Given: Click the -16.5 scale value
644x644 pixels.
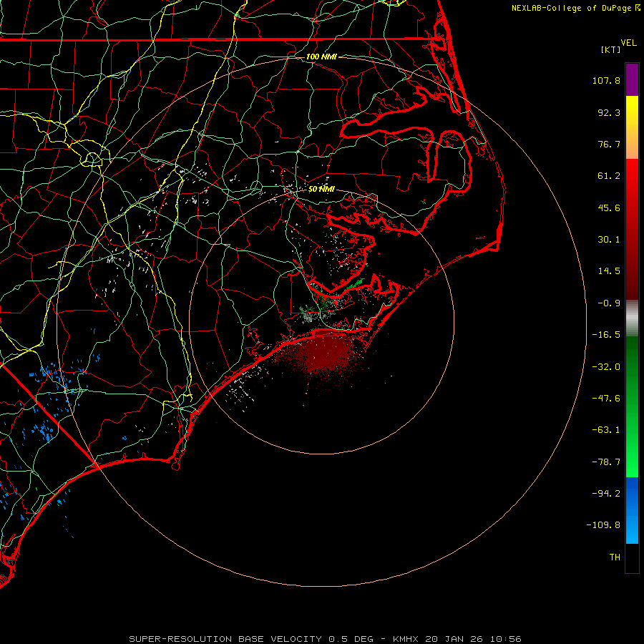Looking at the screenshot, I should point(606,335).
